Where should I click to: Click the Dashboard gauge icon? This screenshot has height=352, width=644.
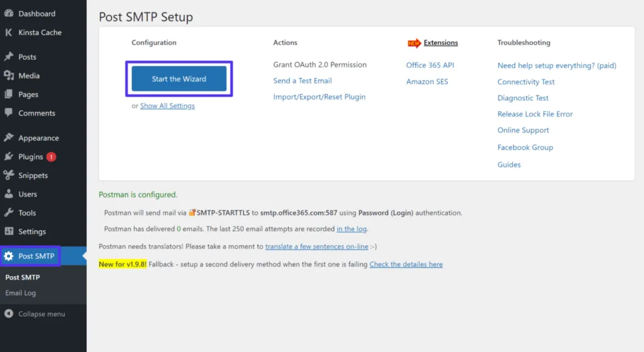pyautogui.click(x=9, y=13)
